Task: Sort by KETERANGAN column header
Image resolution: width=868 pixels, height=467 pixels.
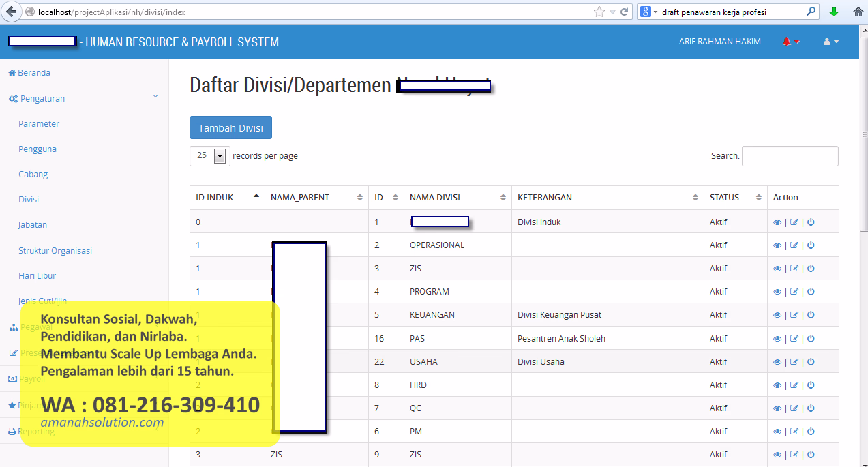Action: point(608,198)
